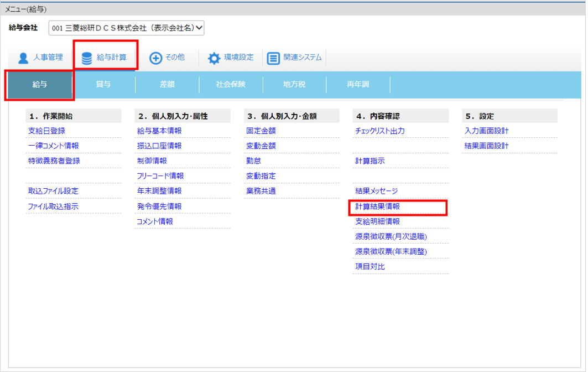Open the 固定金額 link

point(261,131)
